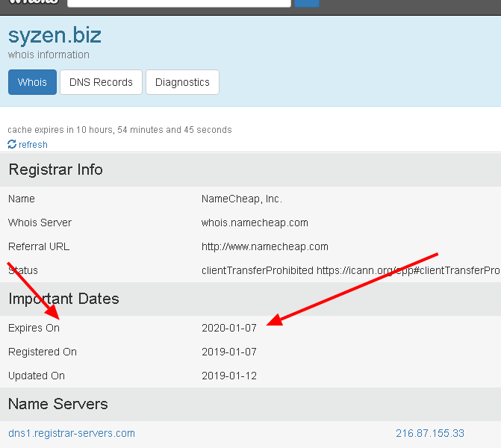Click the domain search input field
501x448 pixels.
[179, 2]
